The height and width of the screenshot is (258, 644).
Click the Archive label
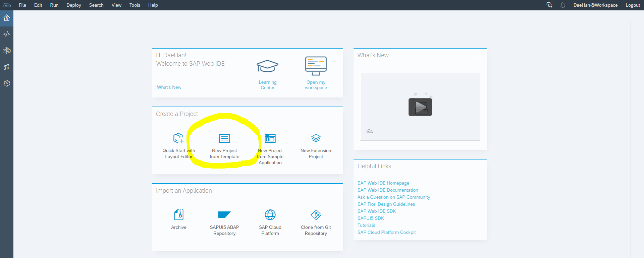click(179, 227)
